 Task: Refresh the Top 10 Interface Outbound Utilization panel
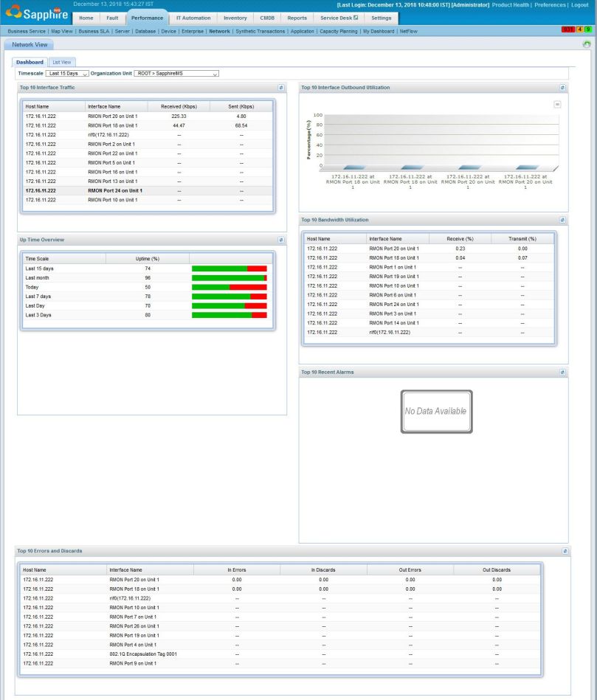point(562,87)
